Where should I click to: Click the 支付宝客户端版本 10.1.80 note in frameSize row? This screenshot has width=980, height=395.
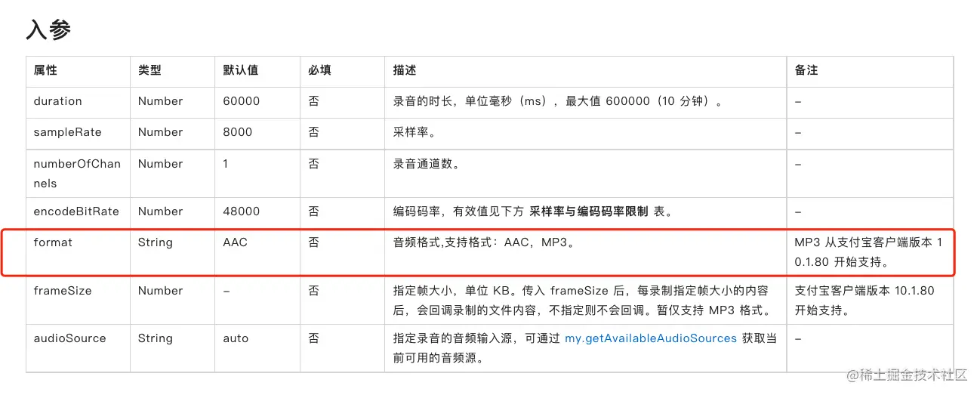click(864, 300)
